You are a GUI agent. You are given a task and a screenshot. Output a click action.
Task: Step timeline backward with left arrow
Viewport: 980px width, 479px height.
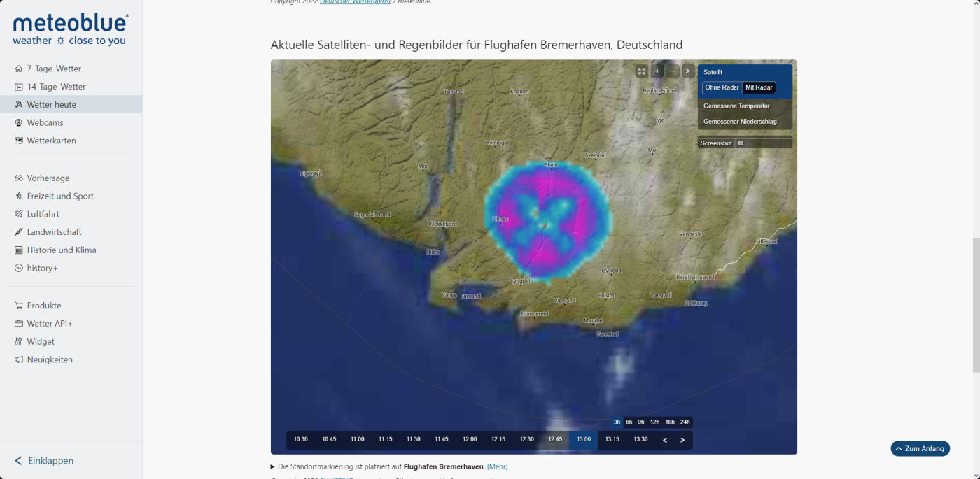(x=664, y=440)
